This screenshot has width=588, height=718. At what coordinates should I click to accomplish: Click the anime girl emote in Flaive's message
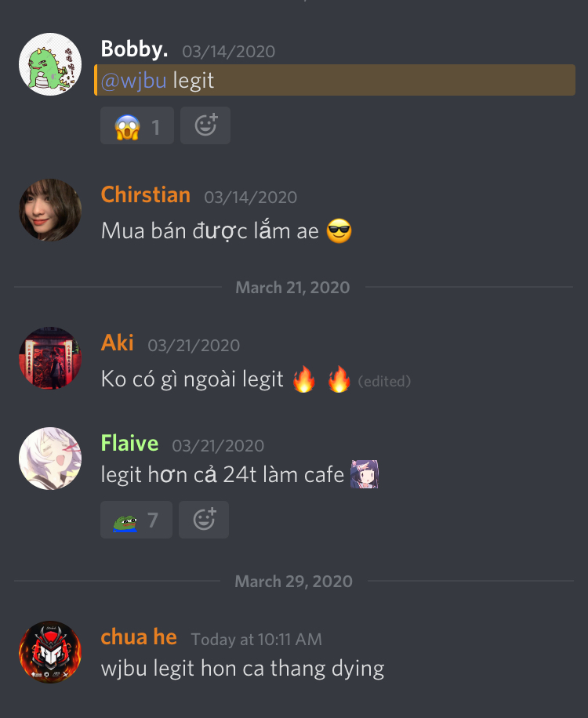point(365,474)
